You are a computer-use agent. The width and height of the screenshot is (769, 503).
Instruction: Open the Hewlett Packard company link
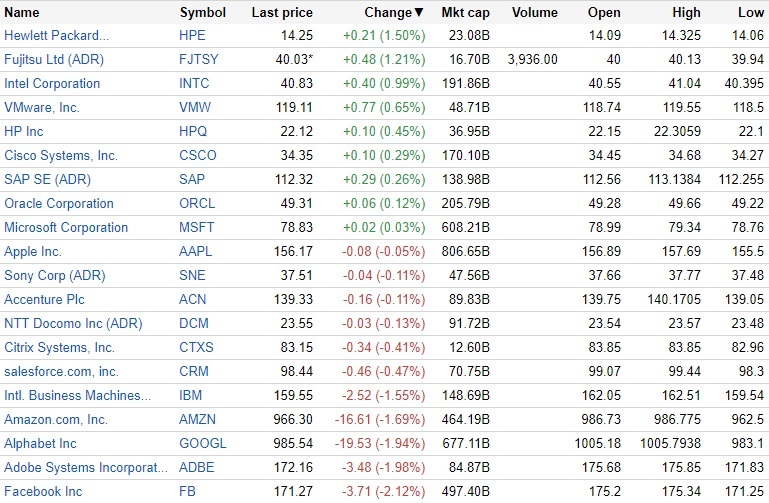[x=57, y=35]
